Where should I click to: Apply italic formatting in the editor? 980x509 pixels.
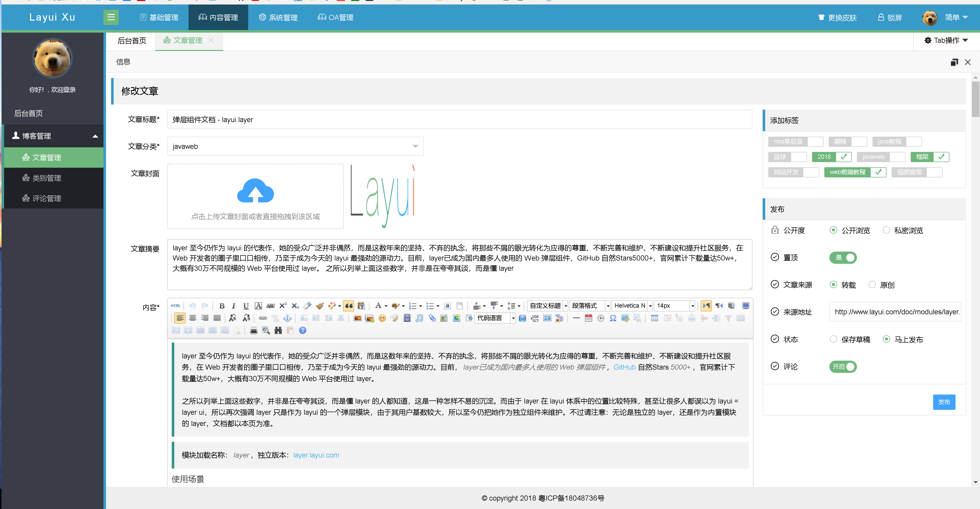(x=234, y=306)
